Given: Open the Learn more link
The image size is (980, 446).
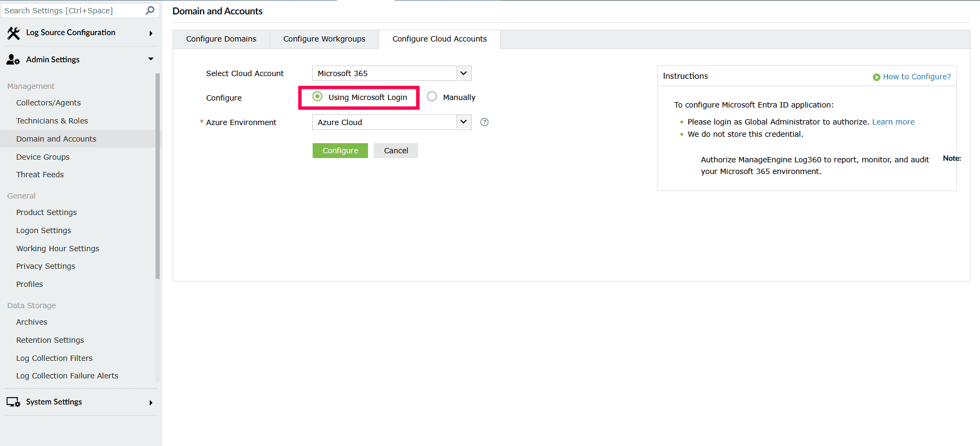Looking at the screenshot, I should coord(893,122).
